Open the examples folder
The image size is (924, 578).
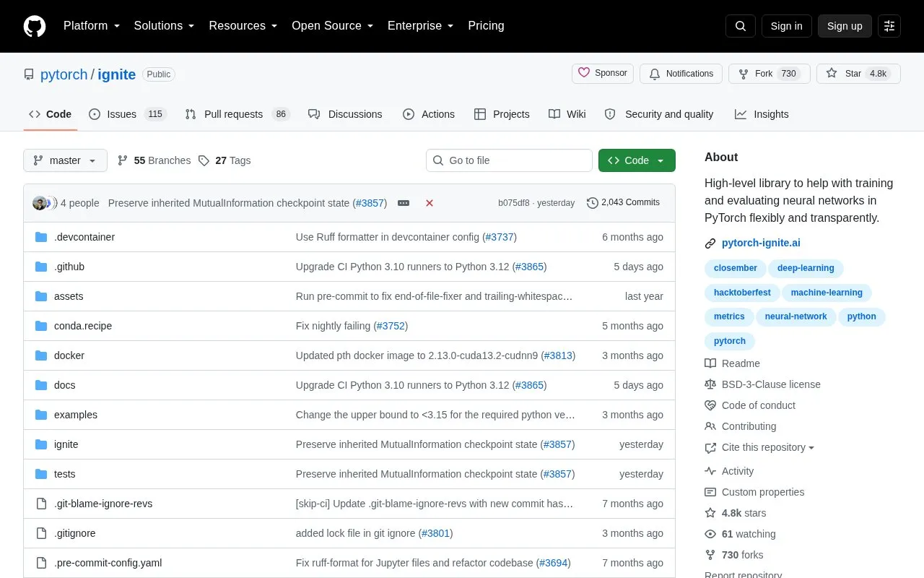click(76, 415)
